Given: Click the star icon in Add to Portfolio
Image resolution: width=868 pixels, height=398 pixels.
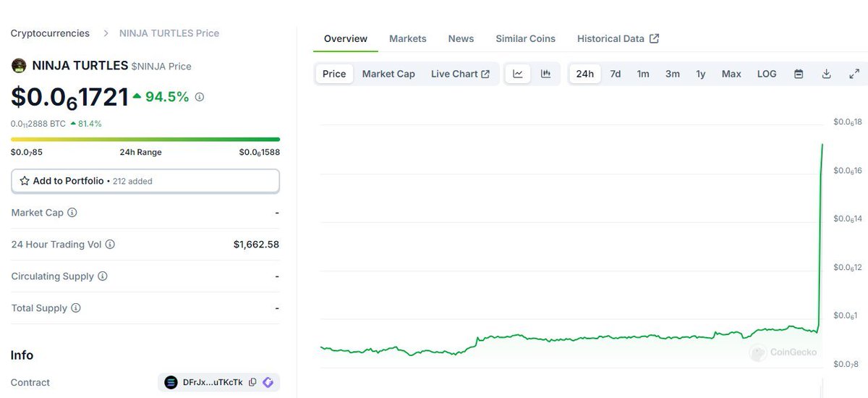Looking at the screenshot, I should coord(25,181).
